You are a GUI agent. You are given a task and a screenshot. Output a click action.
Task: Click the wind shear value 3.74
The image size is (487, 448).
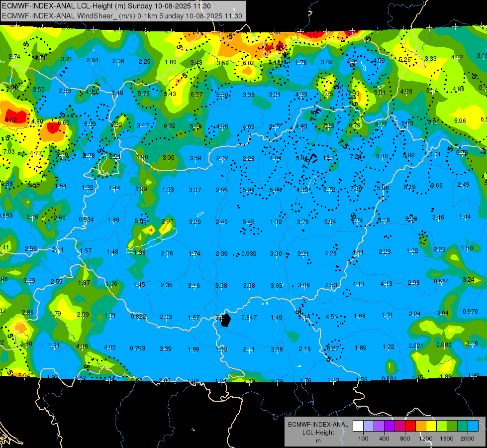tap(14, 57)
